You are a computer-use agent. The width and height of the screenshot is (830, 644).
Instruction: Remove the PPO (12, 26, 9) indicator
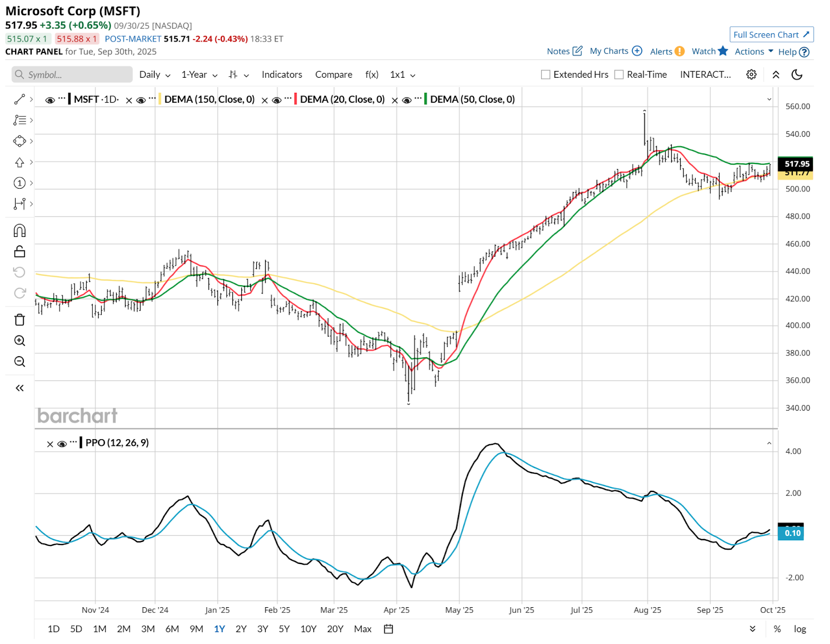coord(50,444)
